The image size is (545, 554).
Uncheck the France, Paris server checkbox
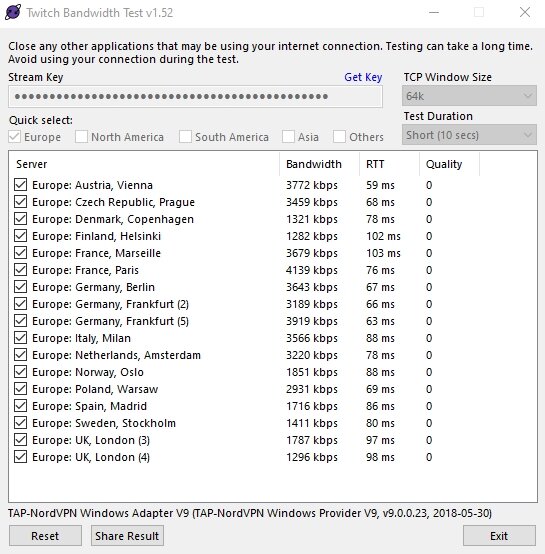pyautogui.click(x=20, y=270)
